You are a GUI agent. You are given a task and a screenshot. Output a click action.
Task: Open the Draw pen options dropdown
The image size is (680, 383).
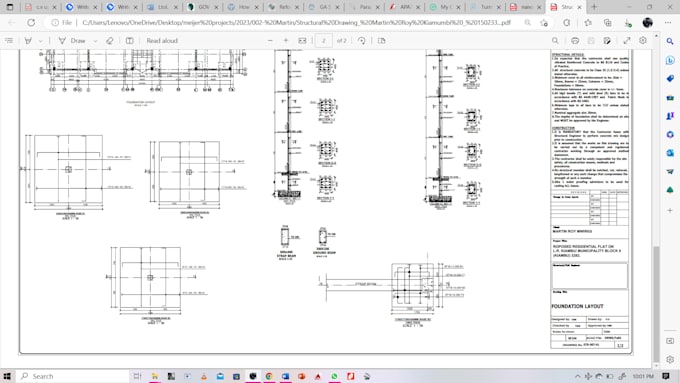(x=95, y=41)
